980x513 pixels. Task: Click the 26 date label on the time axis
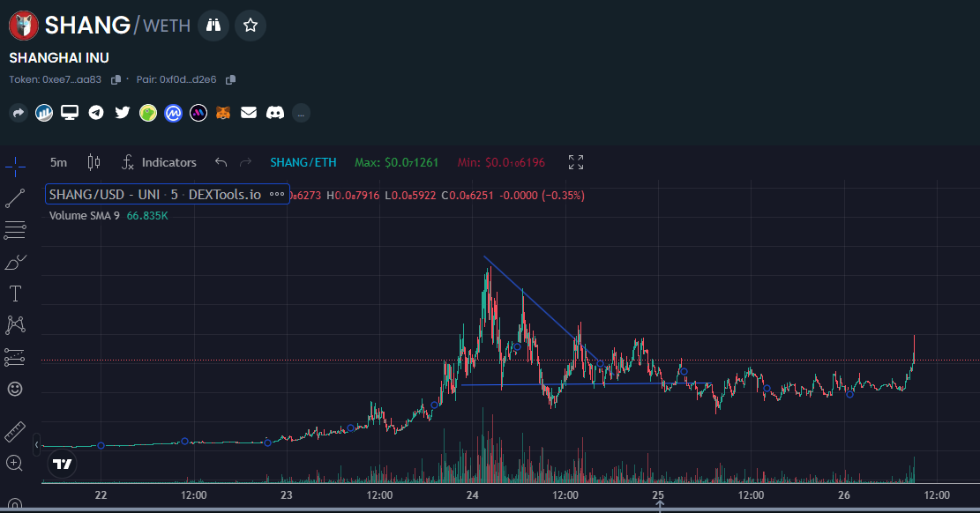tap(844, 494)
